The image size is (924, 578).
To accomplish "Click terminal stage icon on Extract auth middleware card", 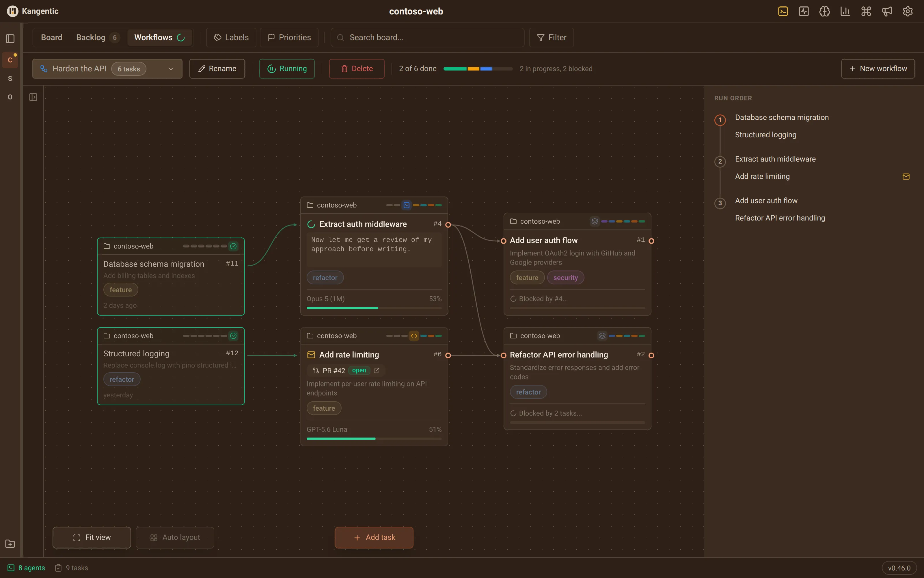I will pyautogui.click(x=407, y=205).
